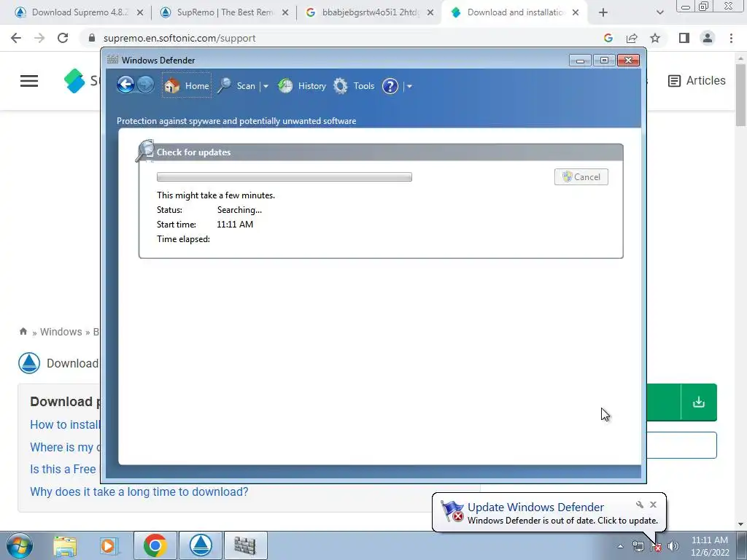Reload the softonic page
Viewport: 747px width, 560px height.
coord(63,38)
